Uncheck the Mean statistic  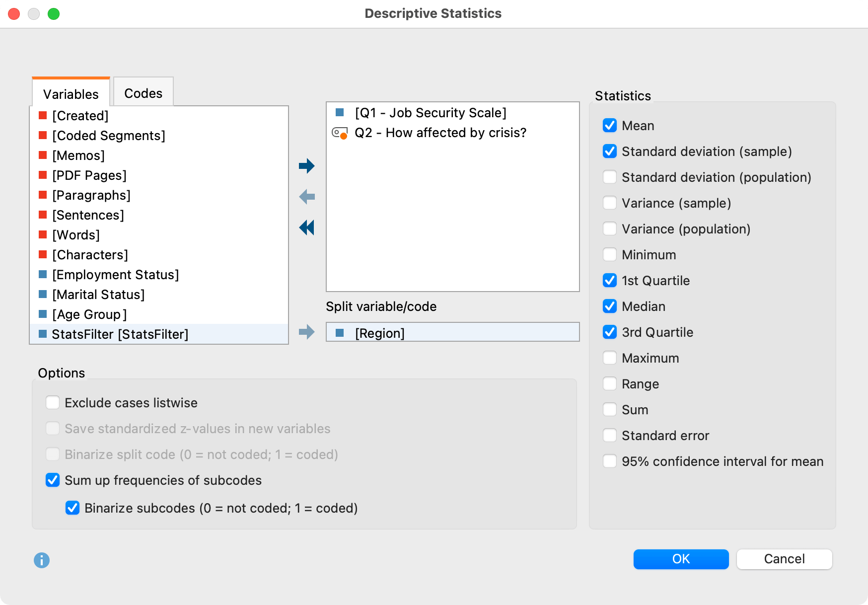coord(610,126)
